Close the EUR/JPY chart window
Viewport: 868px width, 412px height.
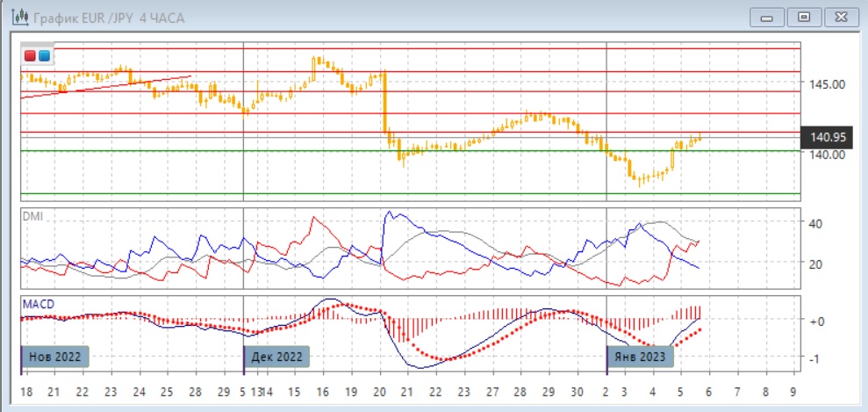[x=838, y=16]
